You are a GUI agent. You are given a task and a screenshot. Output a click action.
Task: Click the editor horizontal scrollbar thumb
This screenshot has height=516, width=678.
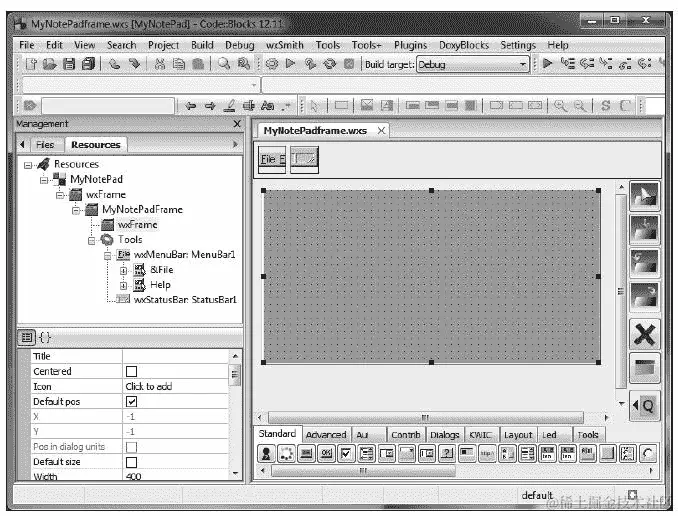pos(425,417)
